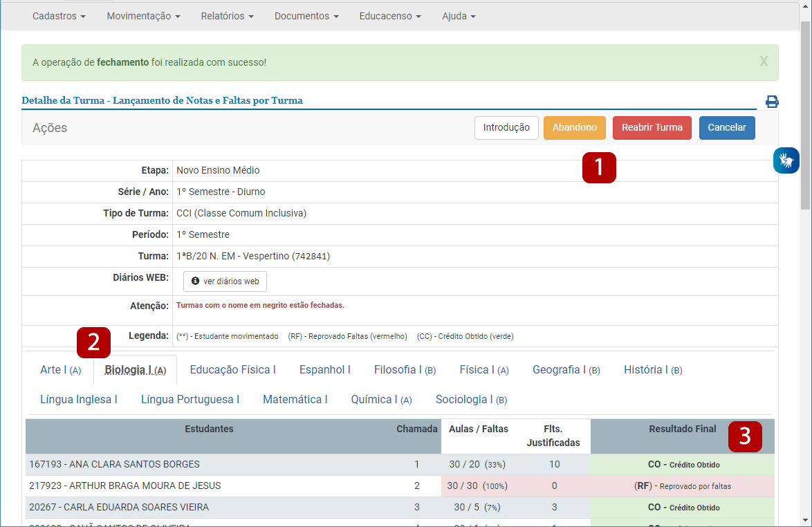The image size is (812, 527).
Task: Open the Física I tab
Action: (x=484, y=370)
